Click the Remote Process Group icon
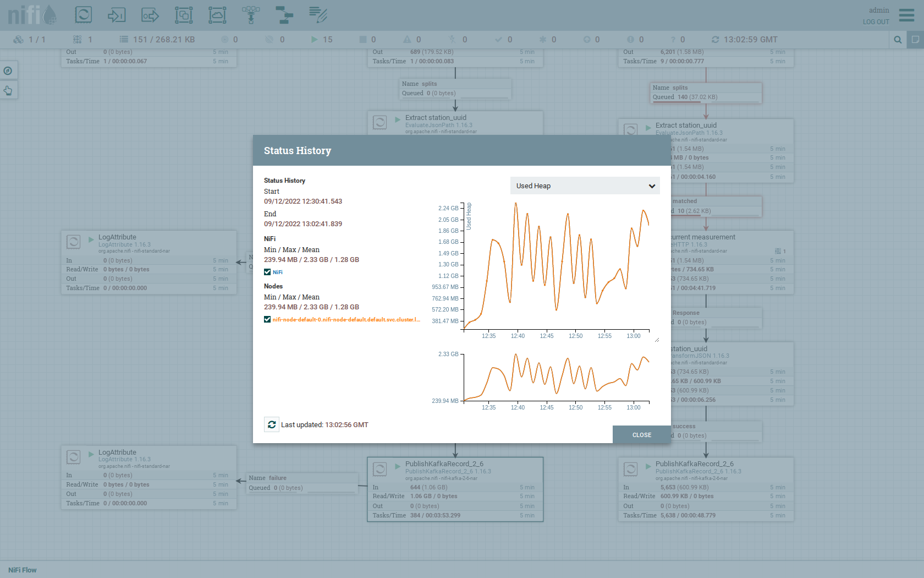Image resolution: width=924 pixels, height=578 pixels. point(217,15)
